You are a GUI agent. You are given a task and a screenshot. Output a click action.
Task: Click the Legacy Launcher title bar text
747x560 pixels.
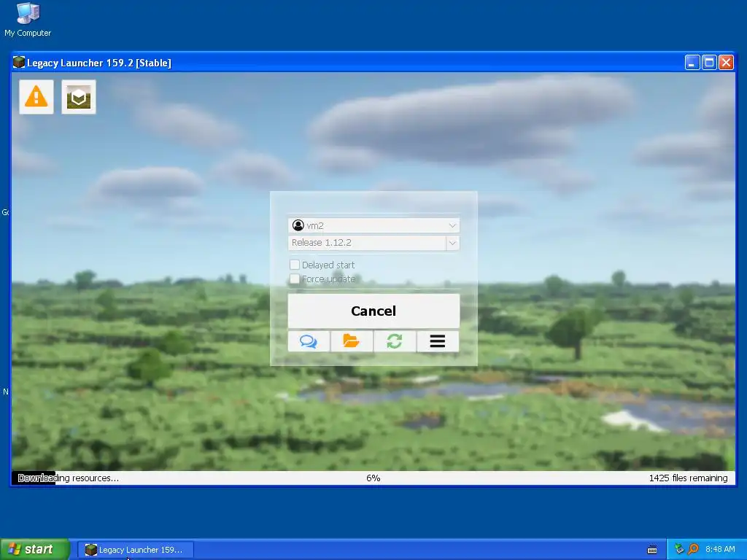[99, 63]
